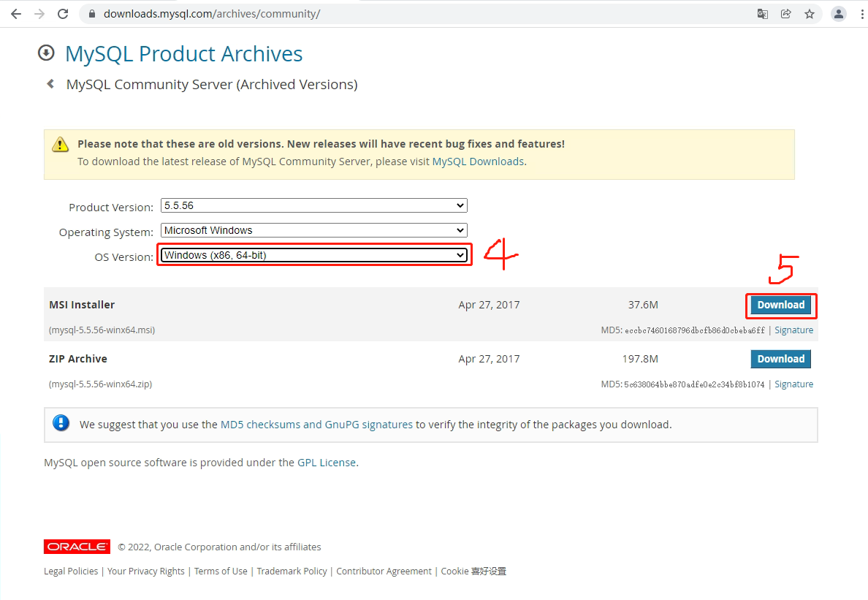Open Contributor Agreement footer link
The image size is (868, 600).
[x=384, y=571]
